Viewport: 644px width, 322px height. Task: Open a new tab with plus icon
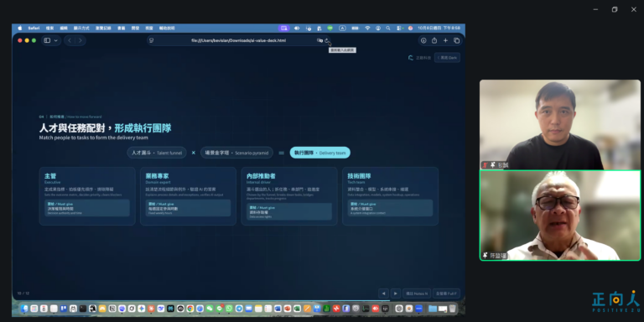tap(445, 40)
